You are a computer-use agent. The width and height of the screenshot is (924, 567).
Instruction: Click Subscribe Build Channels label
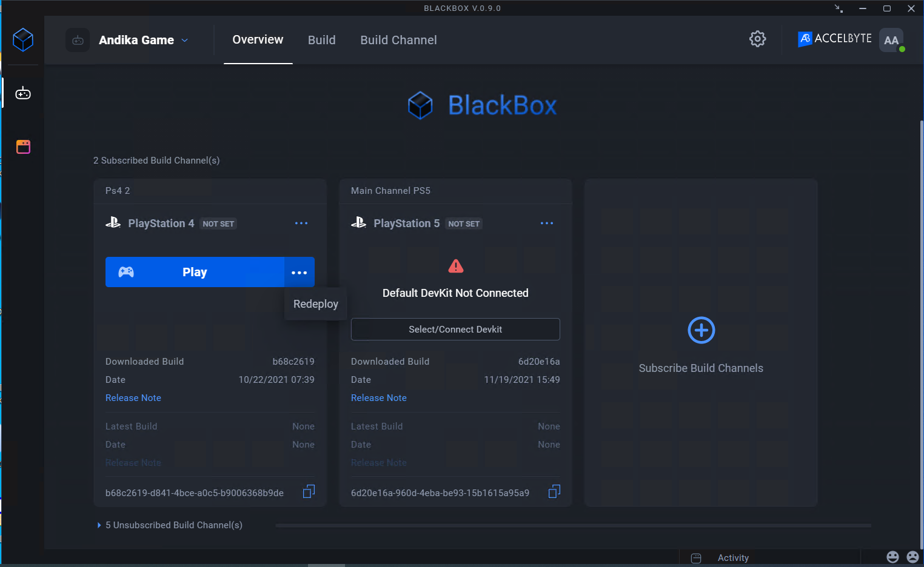[x=701, y=368]
